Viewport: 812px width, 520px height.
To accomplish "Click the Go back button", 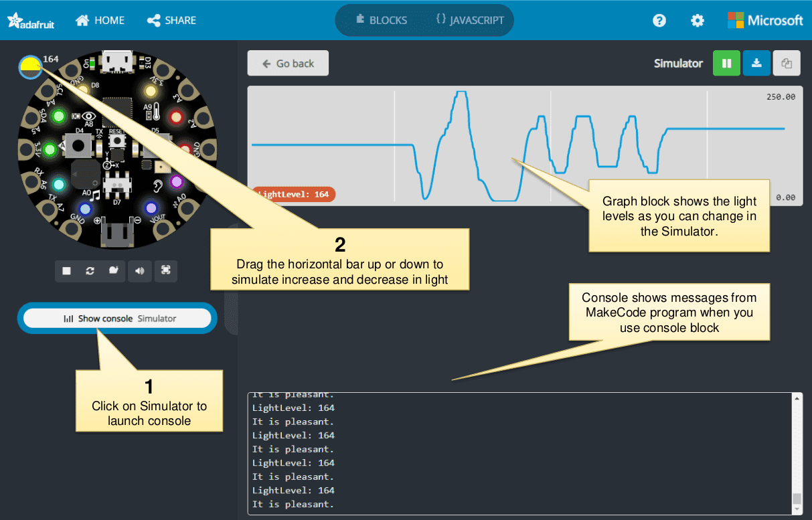I will [288, 64].
